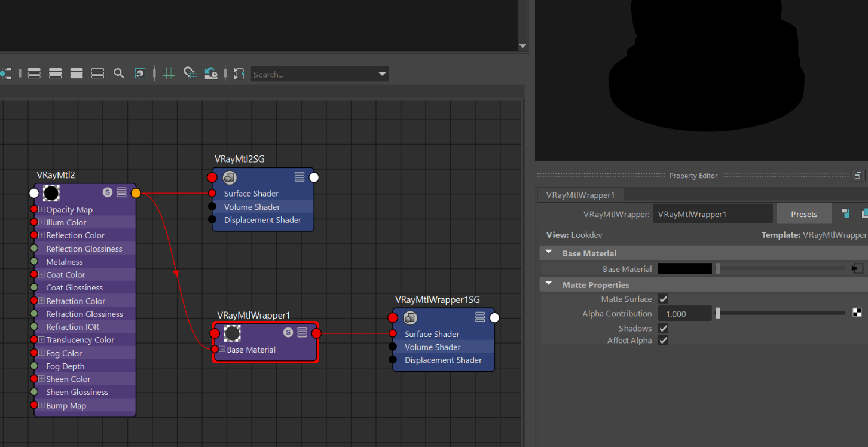This screenshot has width=868, height=447.
Task: Click the Presets button
Action: (x=804, y=214)
